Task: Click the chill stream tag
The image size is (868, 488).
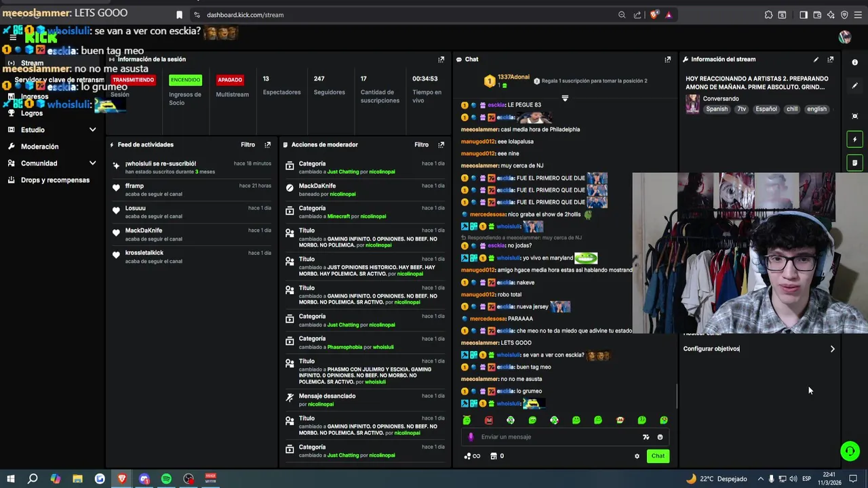Action: [792, 109]
